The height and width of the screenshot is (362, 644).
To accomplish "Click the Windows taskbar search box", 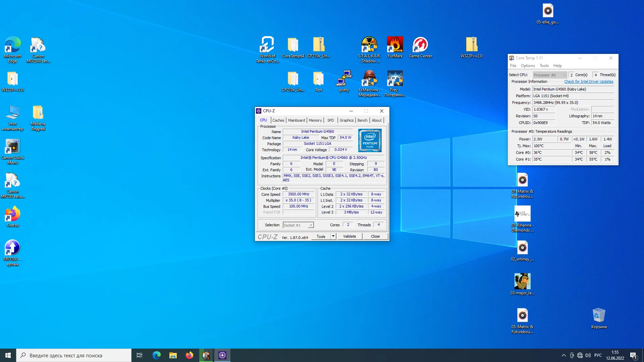I will click(x=74, y=355).
